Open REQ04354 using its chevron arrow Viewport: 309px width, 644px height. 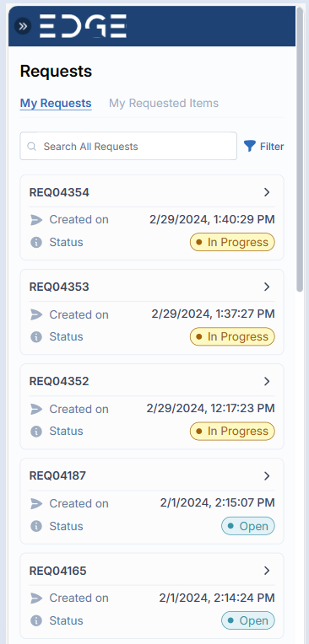point(267,192)
